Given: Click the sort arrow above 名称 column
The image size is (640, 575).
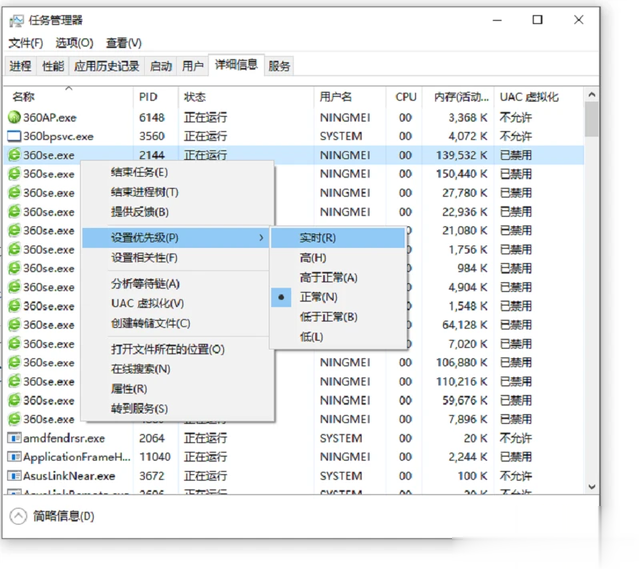Looking at the screenshot, I should tap(69, 88).
